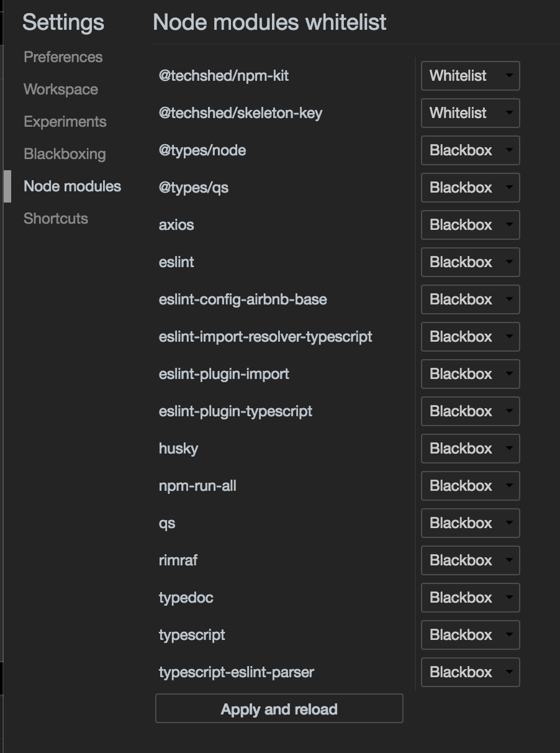Expand the Blackbox dropdown for typedoc
Screen dimensions: 560x753
point(470,598)
